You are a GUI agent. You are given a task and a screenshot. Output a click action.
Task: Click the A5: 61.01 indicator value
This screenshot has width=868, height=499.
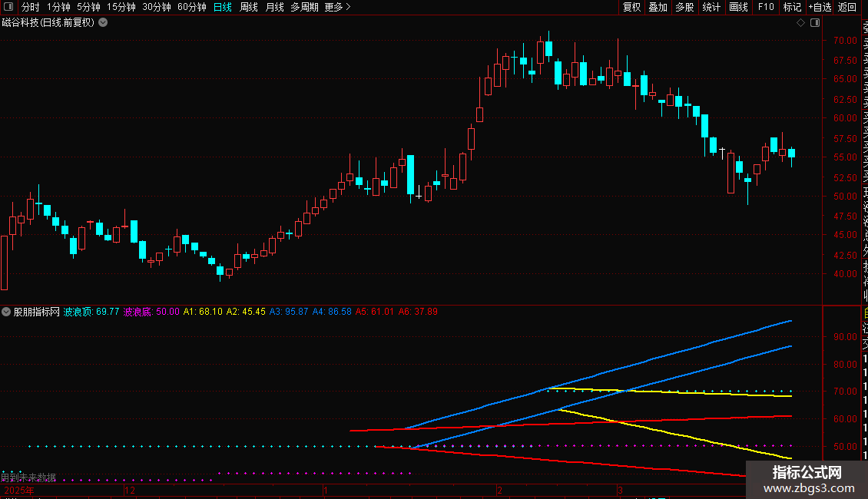pos(375,312)
